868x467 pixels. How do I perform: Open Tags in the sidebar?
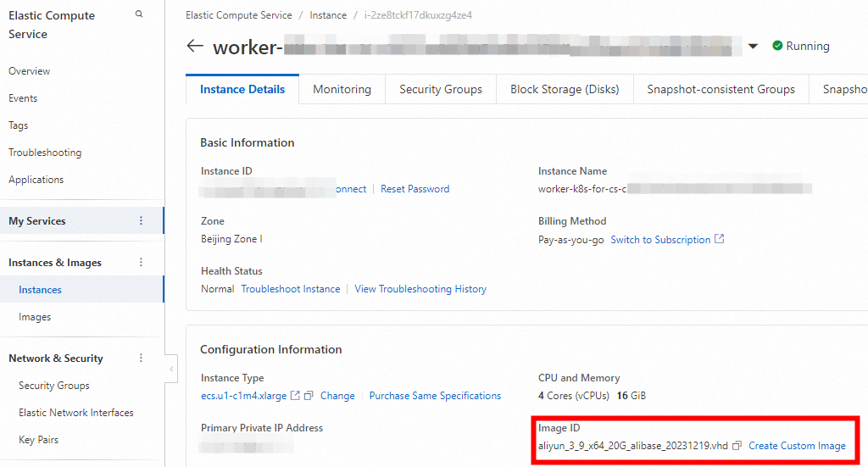(19, 125)
